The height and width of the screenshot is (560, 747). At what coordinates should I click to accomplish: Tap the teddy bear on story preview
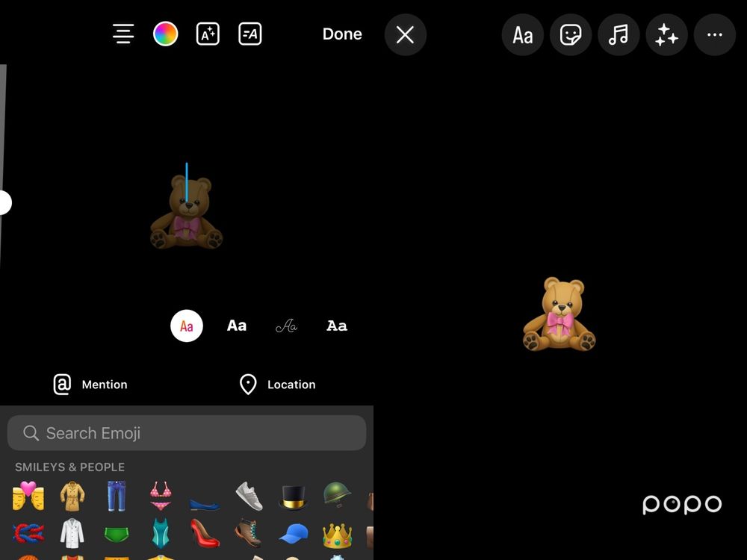[560, 314]
